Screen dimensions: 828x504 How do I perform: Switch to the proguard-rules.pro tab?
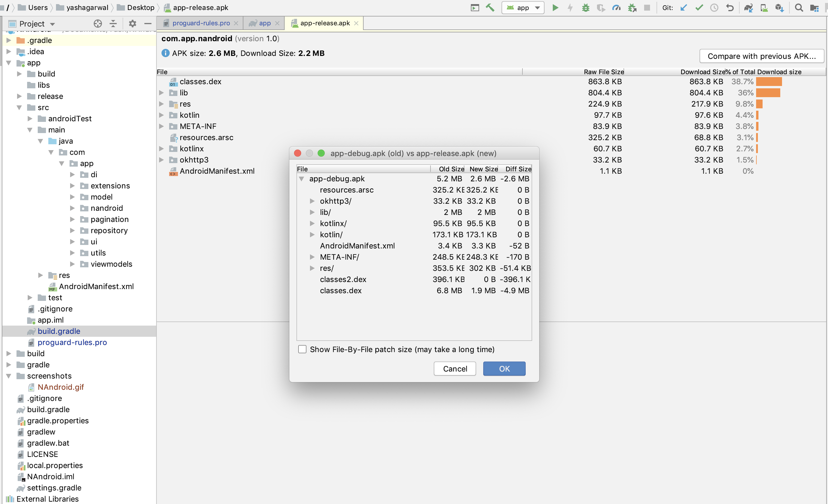(x=201, y=23)
